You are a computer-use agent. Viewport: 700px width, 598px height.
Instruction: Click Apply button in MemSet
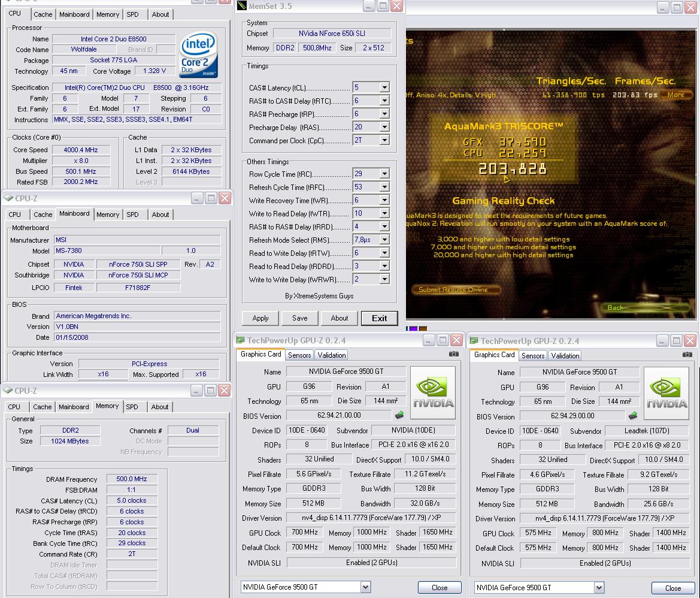pos(260,318)
